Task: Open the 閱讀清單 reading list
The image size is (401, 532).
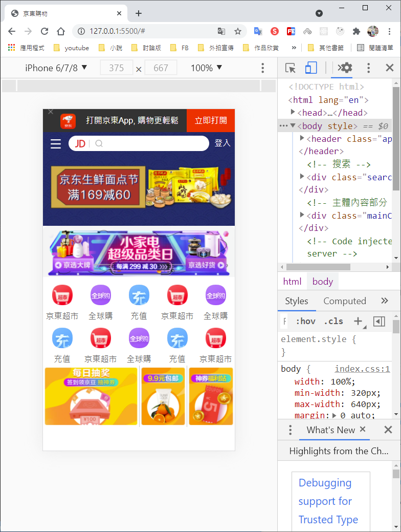Action: click(x=375, y=48)
